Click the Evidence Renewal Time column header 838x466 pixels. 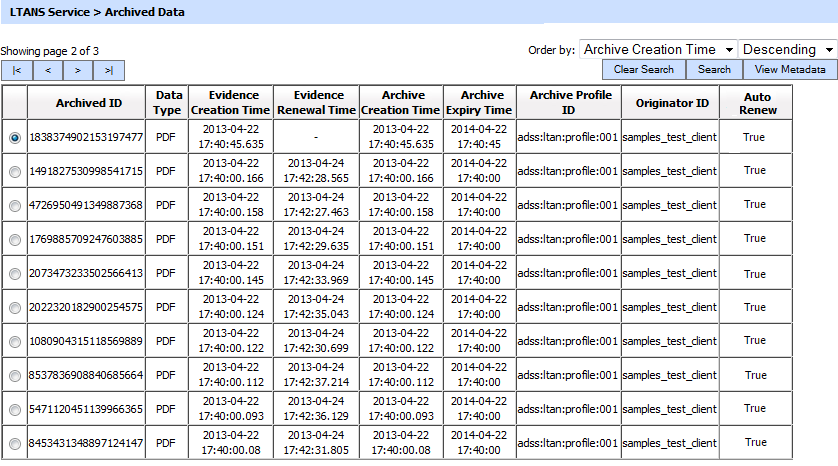315,103
